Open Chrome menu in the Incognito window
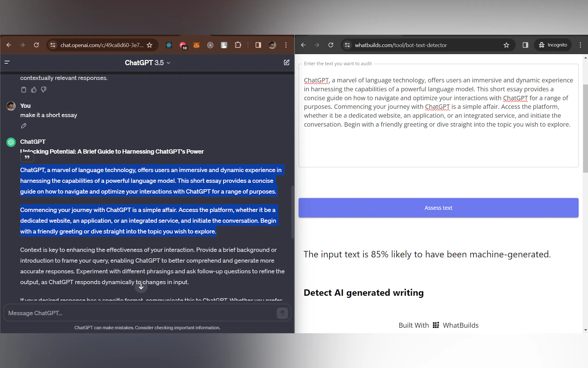 [580, 45]
